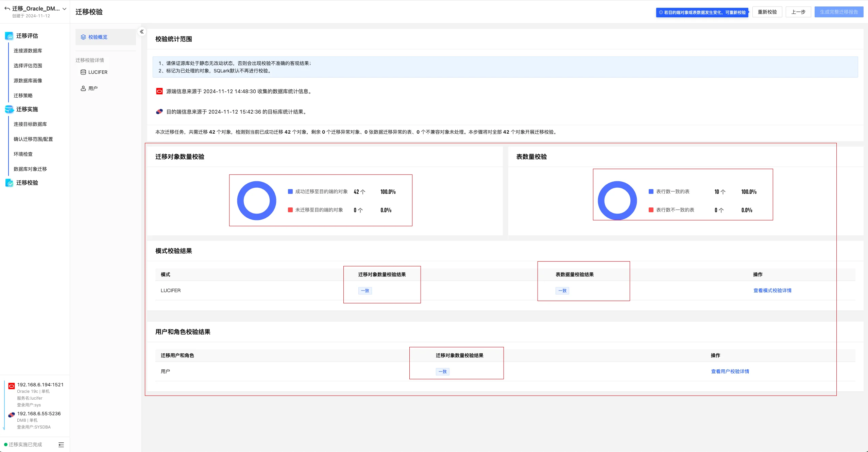The height and width of the screenshot is (452, 868).
Task: Toggle the menu list icon at bottom left
Action: coord(61,445)
